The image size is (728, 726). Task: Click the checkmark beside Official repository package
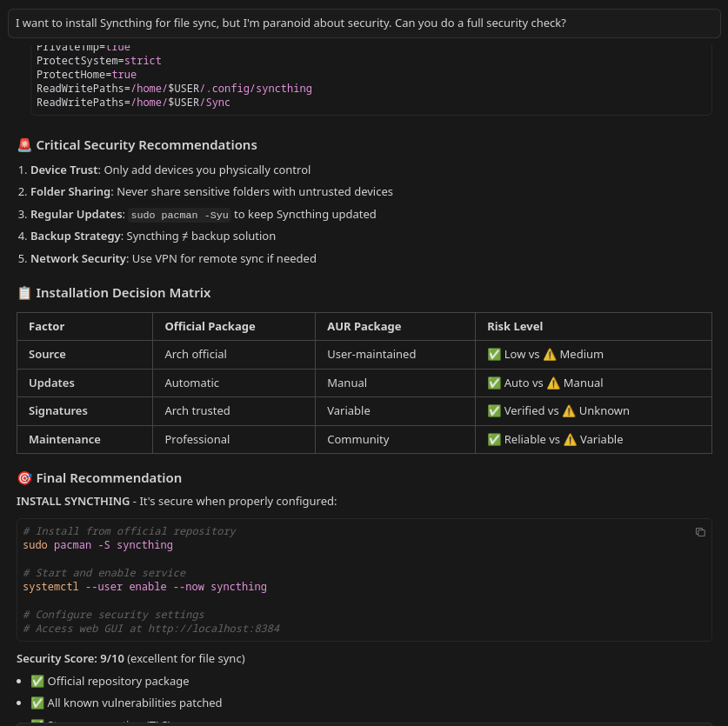38,681
